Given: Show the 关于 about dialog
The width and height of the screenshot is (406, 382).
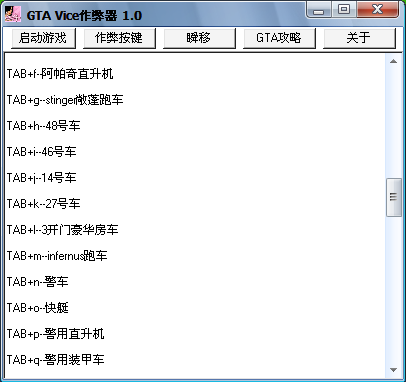Looking at the screenshot, I should coord(359,38).
